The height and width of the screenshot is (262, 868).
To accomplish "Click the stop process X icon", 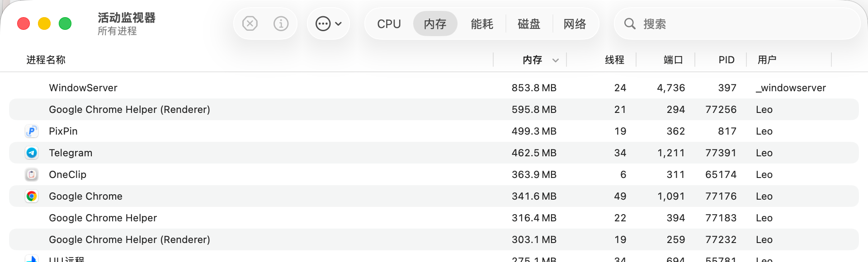I will coord(250,23).
